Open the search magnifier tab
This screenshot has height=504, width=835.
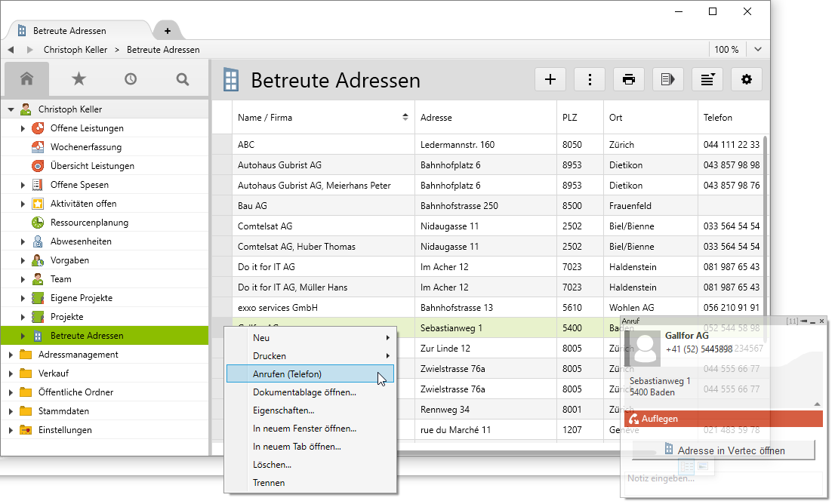(183, 79)
